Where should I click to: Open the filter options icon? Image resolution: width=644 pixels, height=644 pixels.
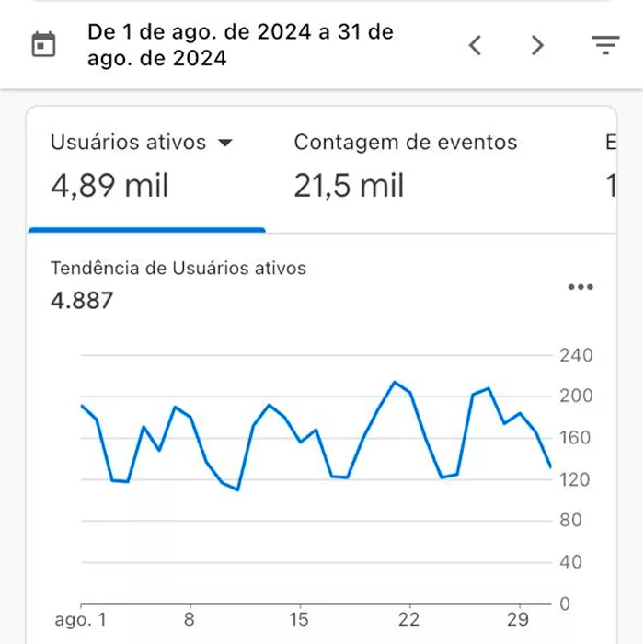604,45
